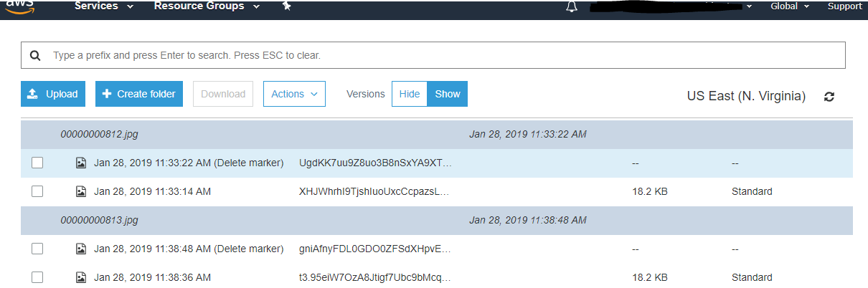Click the Upload button

point(53,94)
